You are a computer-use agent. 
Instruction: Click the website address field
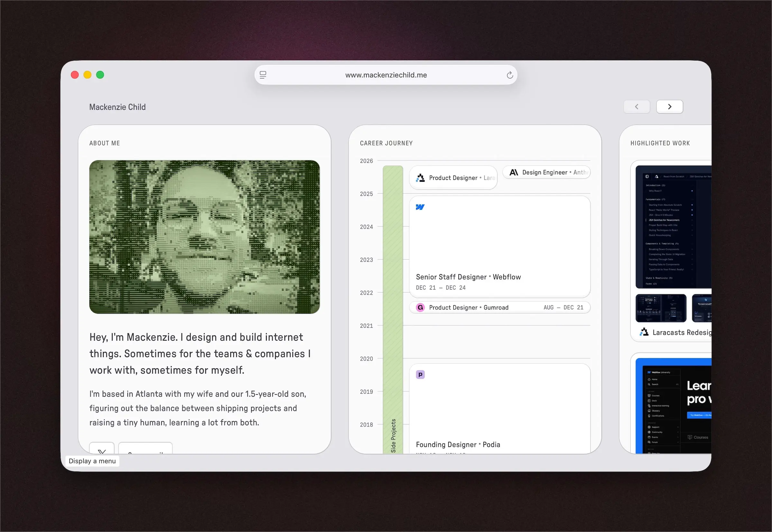click(386, 75)
